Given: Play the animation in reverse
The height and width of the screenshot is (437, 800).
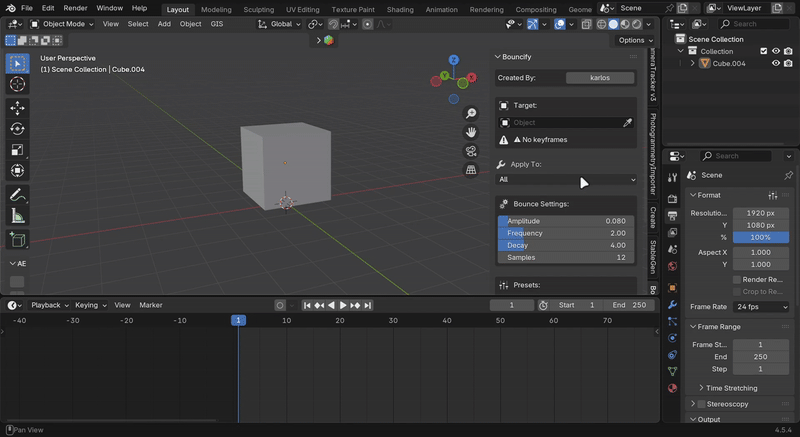Looking at the screenshot, I should pos(331,305).
